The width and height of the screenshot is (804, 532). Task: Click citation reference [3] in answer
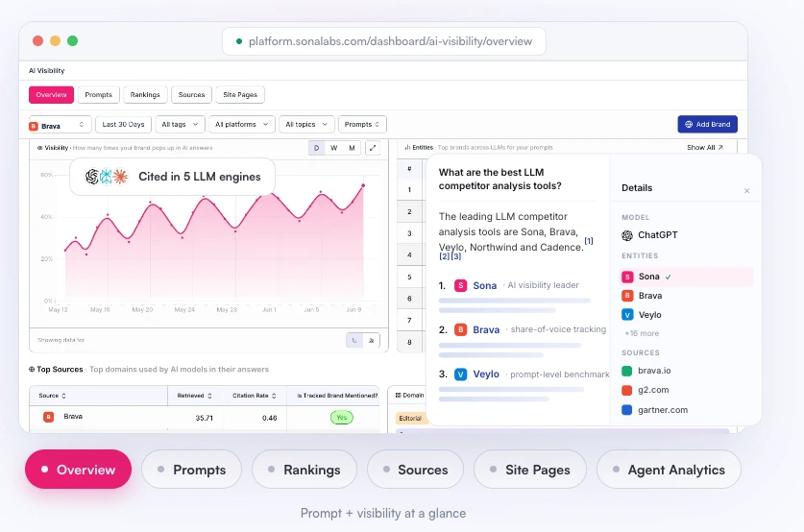point(456,256)
